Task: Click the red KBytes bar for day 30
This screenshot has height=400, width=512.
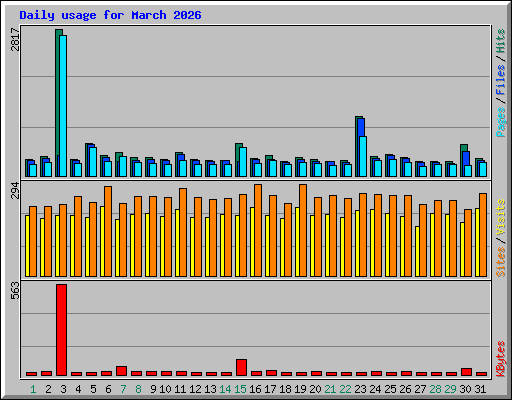Action: 467,372
